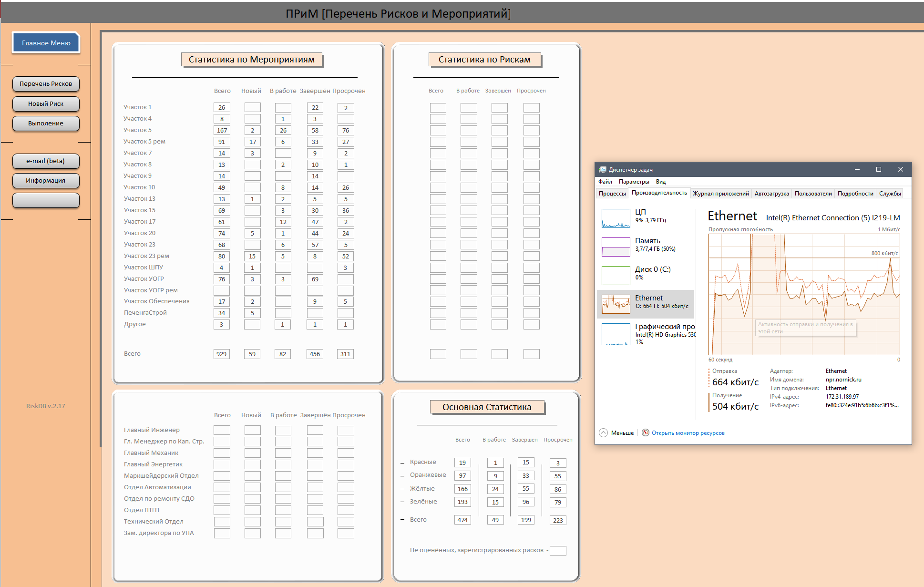Click the e-mail (beta) button
924x587 pixels.
coord(46,161)
